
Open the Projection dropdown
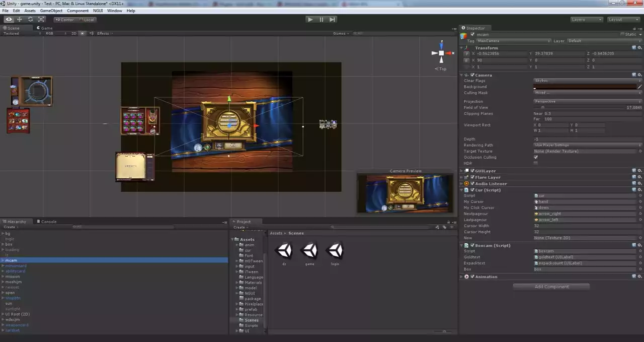587,101
